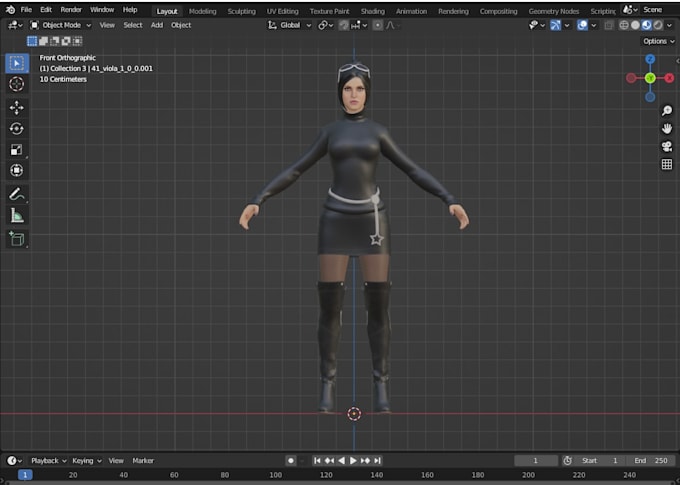Expand the Options dropdown

[x=659, y=41]
